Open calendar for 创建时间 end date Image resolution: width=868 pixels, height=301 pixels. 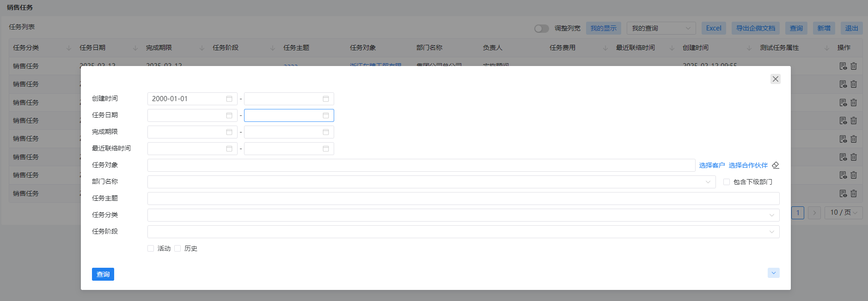326,99
